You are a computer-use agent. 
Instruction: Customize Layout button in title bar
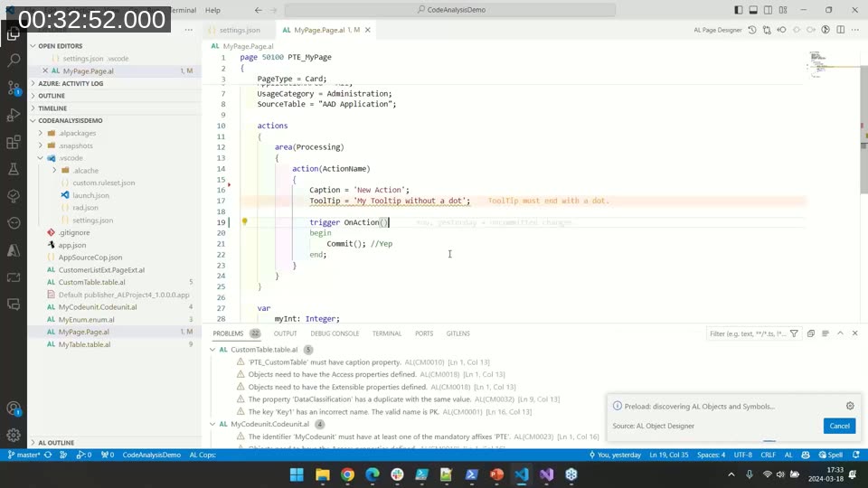pos(783,10)
